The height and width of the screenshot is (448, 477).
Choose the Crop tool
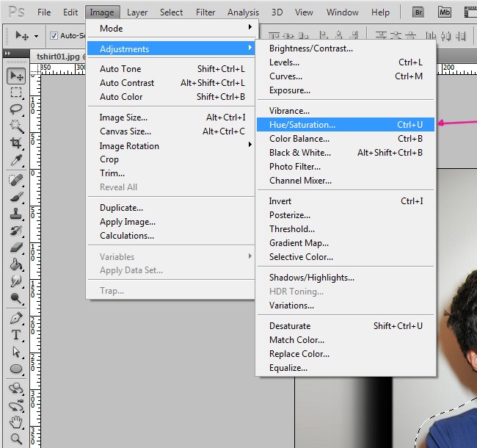[16, 143]
